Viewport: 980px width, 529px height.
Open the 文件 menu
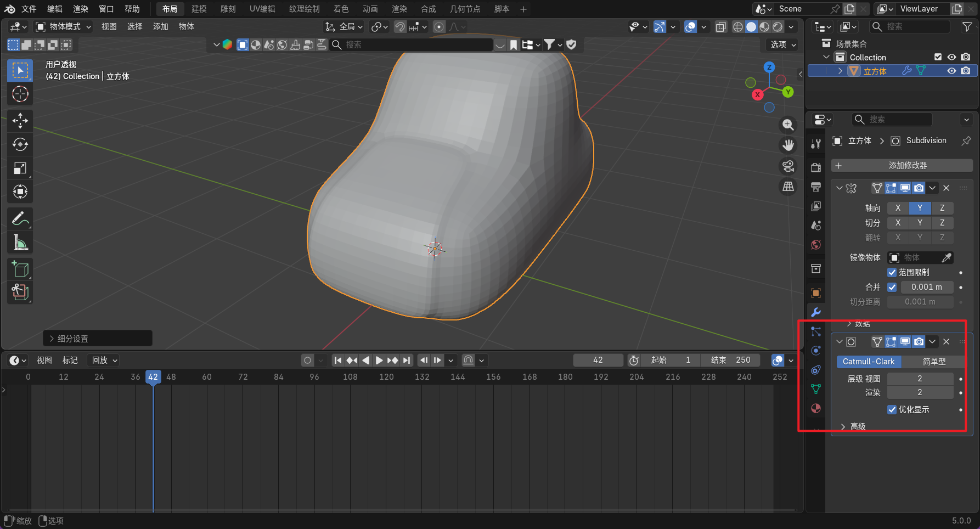point(29,9)
